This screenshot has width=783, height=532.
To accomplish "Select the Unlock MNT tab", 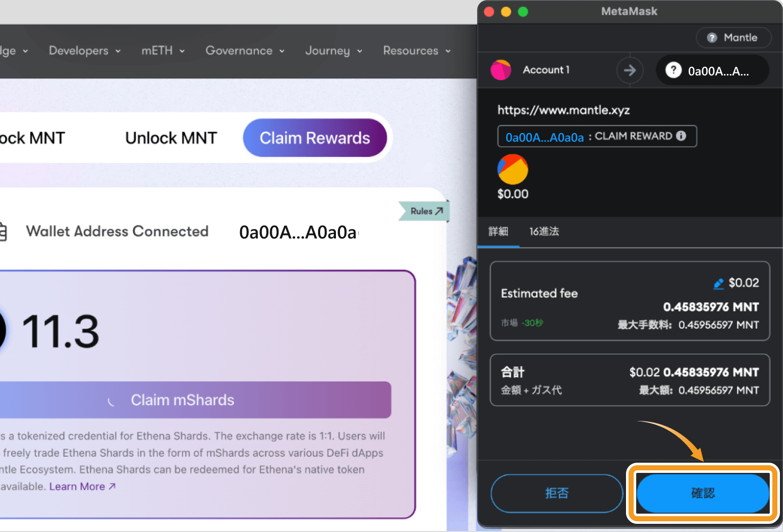I will [x=171, y=138].
